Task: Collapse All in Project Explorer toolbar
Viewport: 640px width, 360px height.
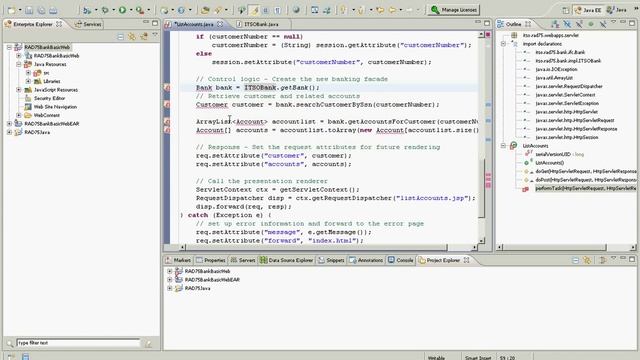Action: point(575,260)
